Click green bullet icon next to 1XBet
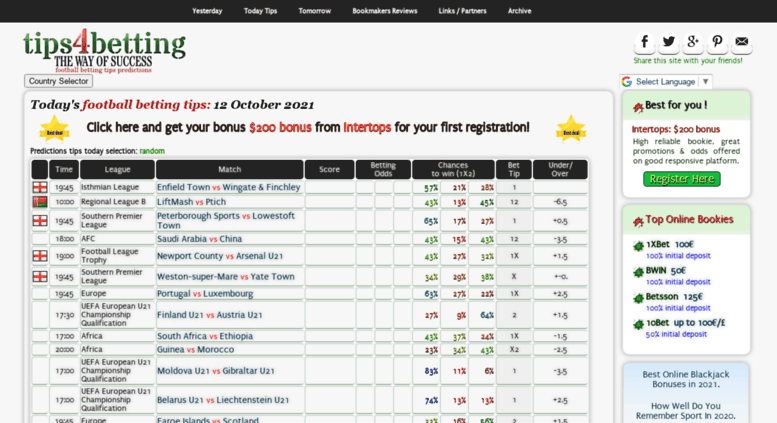The width and height of the screenshot is (777, 423). point(638,246)
